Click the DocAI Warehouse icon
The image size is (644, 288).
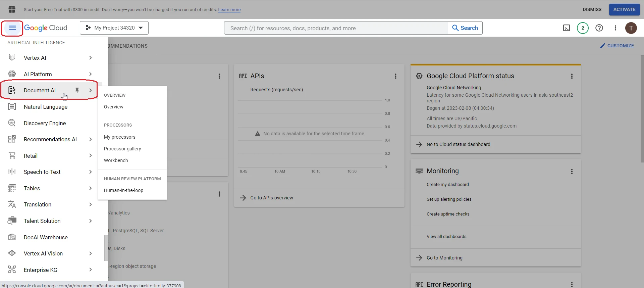point(12,237)
